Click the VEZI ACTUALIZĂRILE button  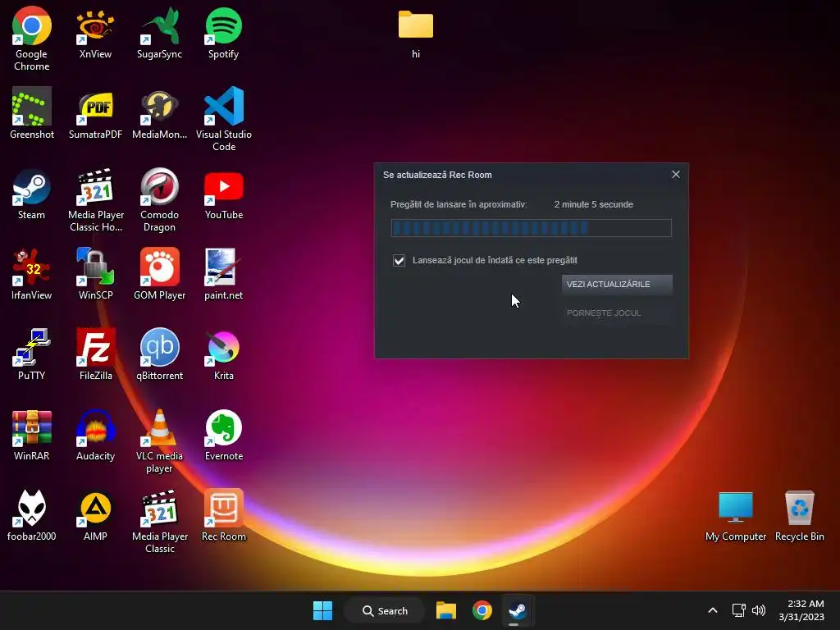[x=617, y=285]
